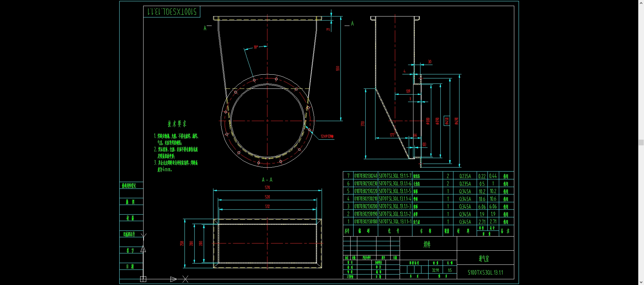
Task: Select the 焊件 label in title block
Action: [427, 245]
